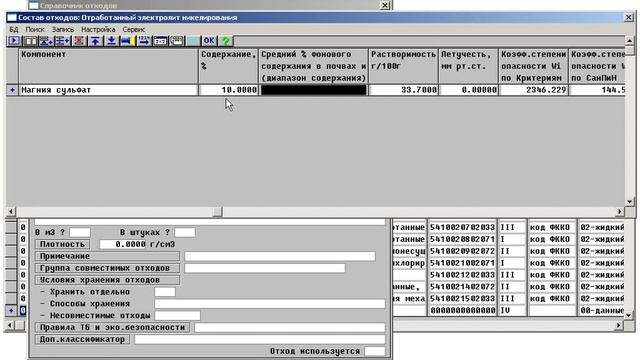Click the black highlighted background content cell
640x360 pixels.
pos(313,90)
